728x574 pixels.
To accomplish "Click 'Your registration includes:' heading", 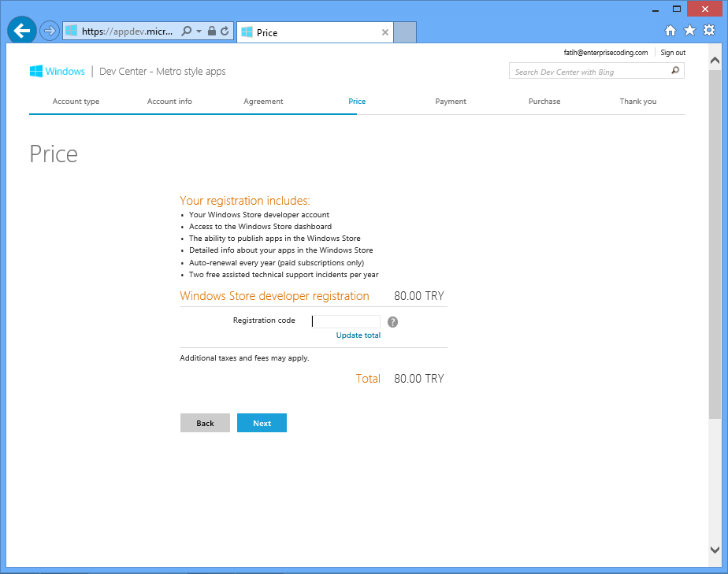I will pos(245,201).
